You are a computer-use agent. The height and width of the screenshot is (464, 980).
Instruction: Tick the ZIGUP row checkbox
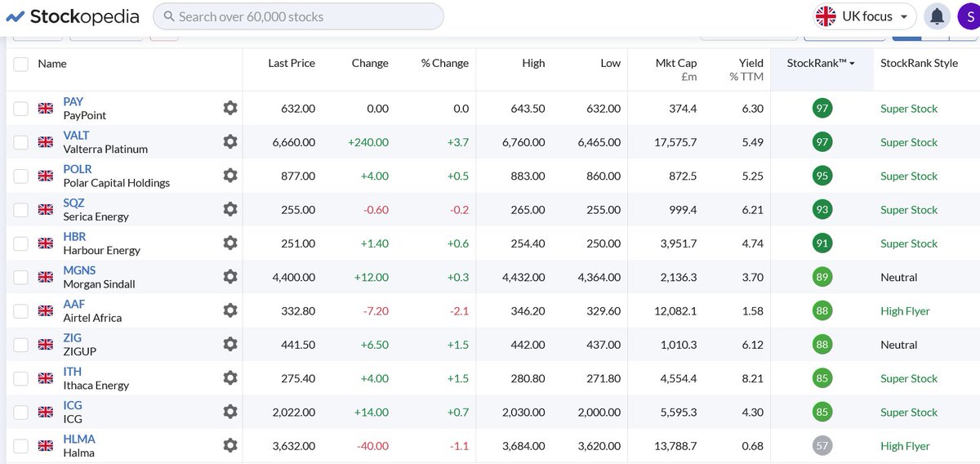pyautogui.click(x=20, y=344)
